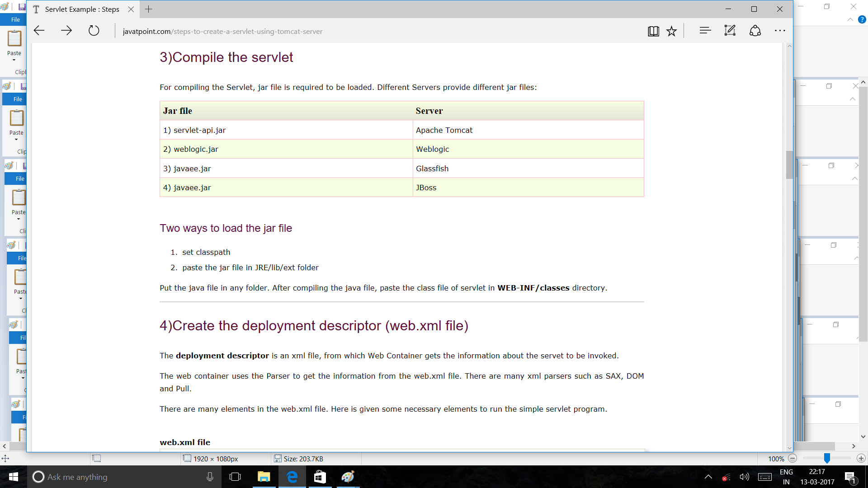
Task: Click the Share icon in Edge
Action: (x=755, y=31)
